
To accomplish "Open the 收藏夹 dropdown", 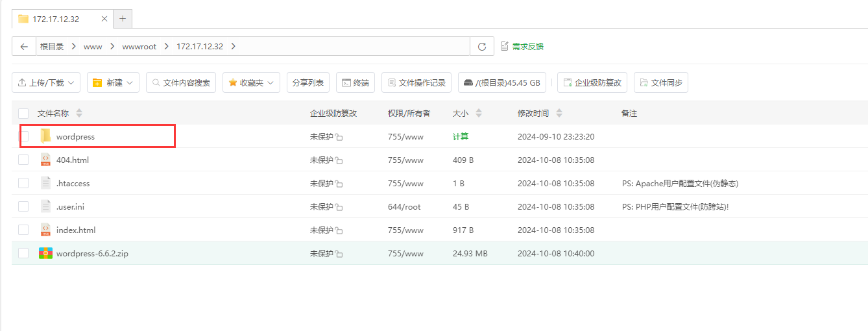I will pos(251,82).
